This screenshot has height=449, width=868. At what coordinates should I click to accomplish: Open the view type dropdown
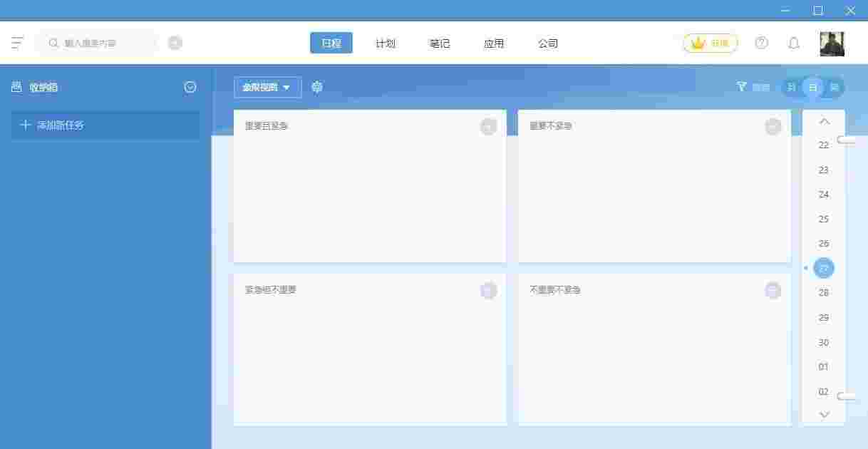point(267,87)
